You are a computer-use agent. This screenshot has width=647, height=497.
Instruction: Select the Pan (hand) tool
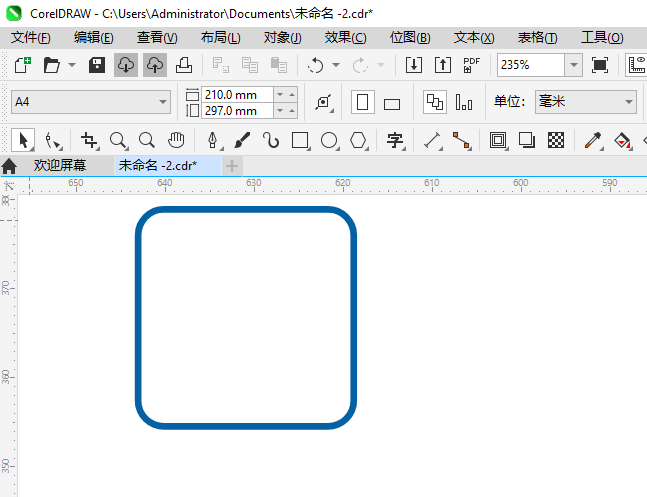176,140
